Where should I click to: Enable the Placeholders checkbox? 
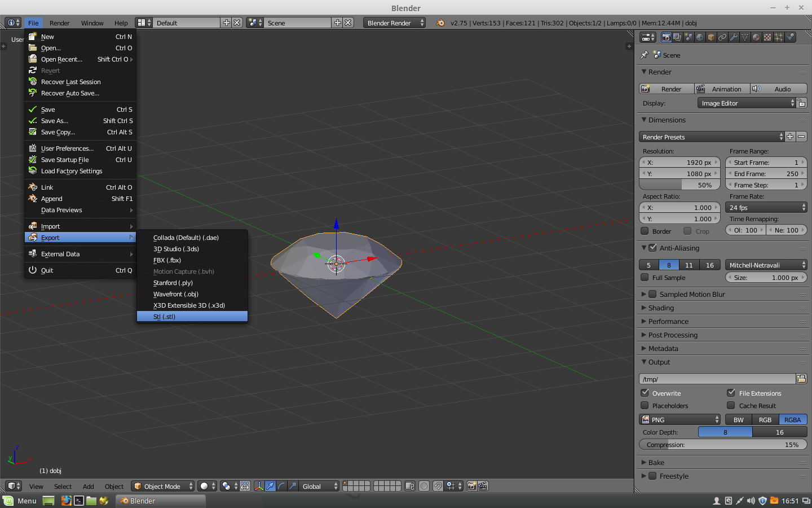point(645,405)
